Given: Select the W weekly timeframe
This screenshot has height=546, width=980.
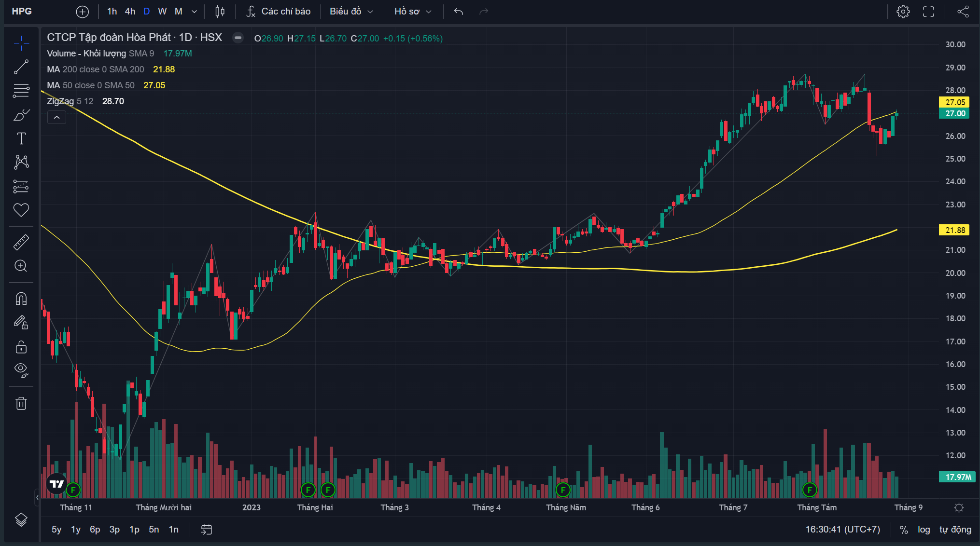Looking at the screenshot, I should pyautogui.click(x=162, y=12).
